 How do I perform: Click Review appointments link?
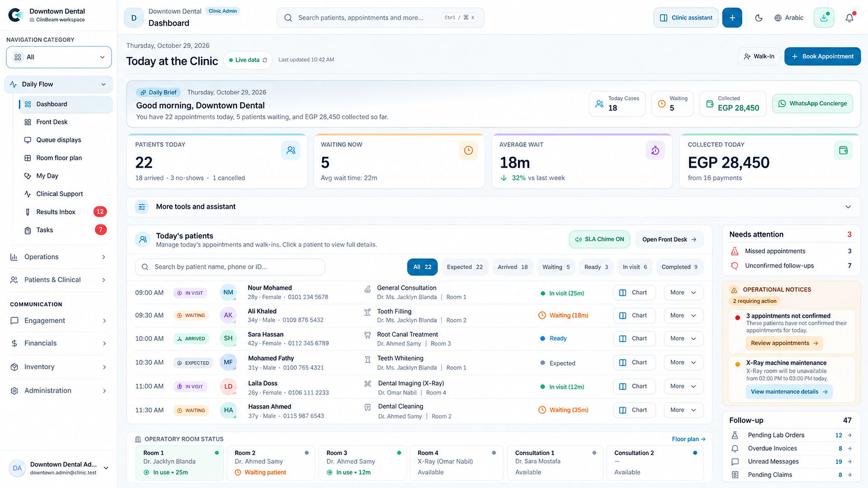784,343
